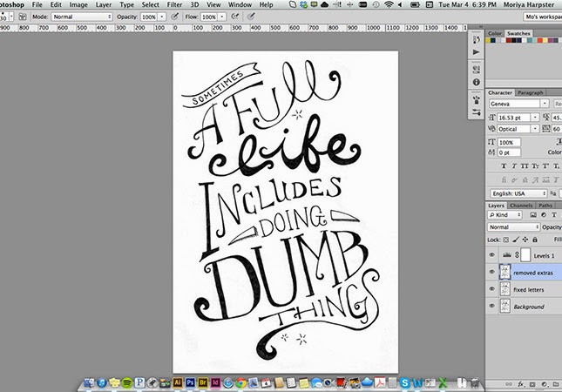This screenshot has height=392, width=562.
Task: Open Google Chrome from the Dock
Action: click(240, 383)
